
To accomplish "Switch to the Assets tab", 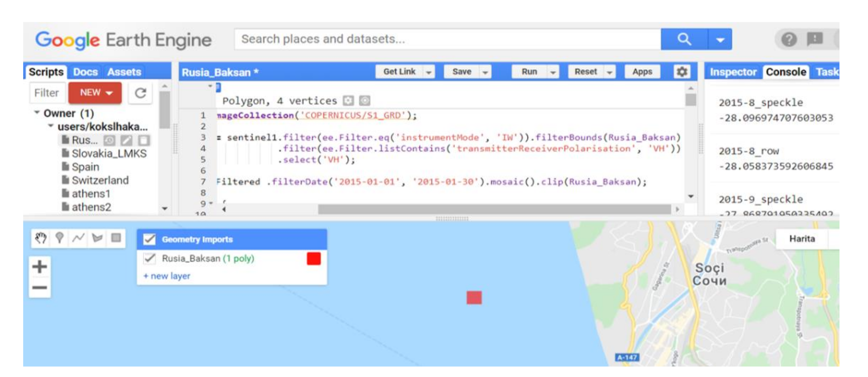I will [124, 72].
